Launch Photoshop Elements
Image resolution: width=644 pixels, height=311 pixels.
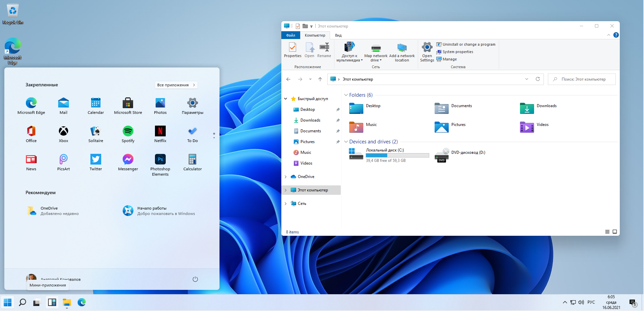pyautogui.click(x=160, y=165)
